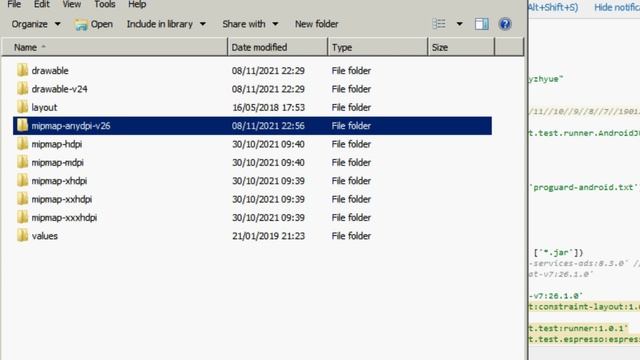Screen dimensions: 640x360
Task: Click Hide notifications link in IDE window
Action: pyautogui.click(x=617, y=7)
